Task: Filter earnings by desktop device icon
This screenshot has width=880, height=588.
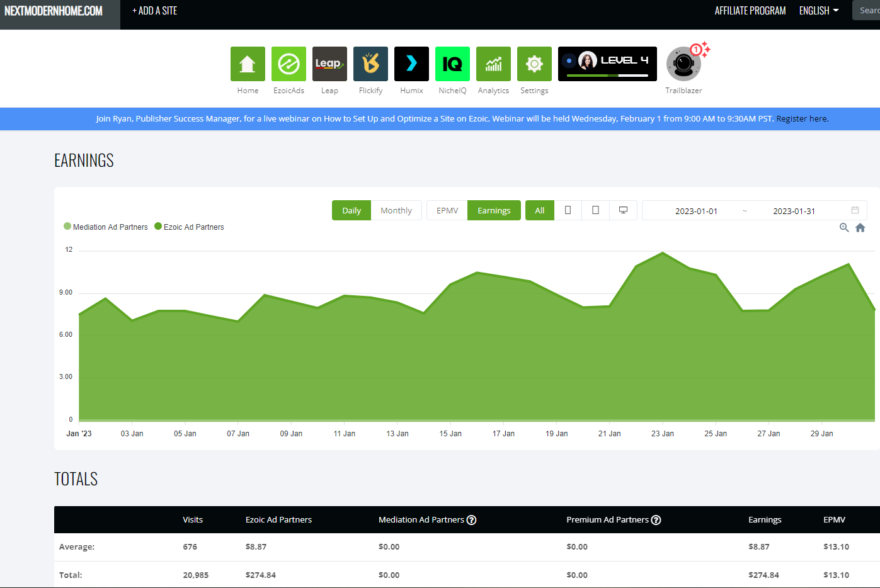Action: 623,210
